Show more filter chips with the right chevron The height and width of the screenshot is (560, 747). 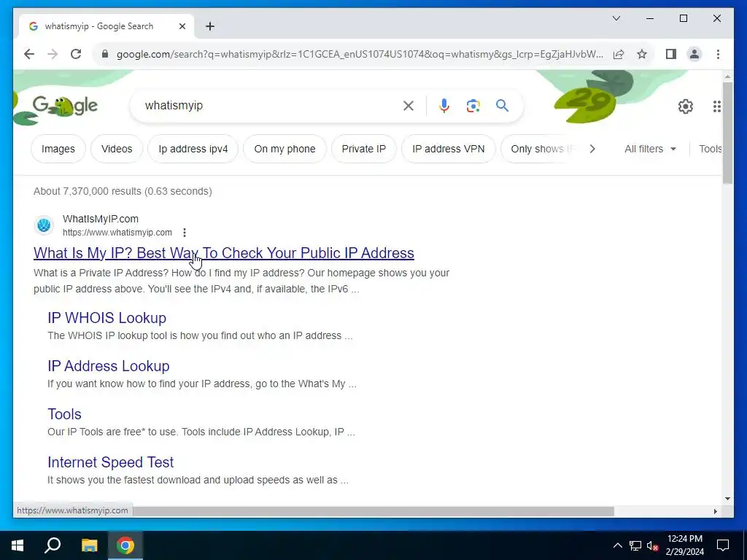click(x=592, y=149)
